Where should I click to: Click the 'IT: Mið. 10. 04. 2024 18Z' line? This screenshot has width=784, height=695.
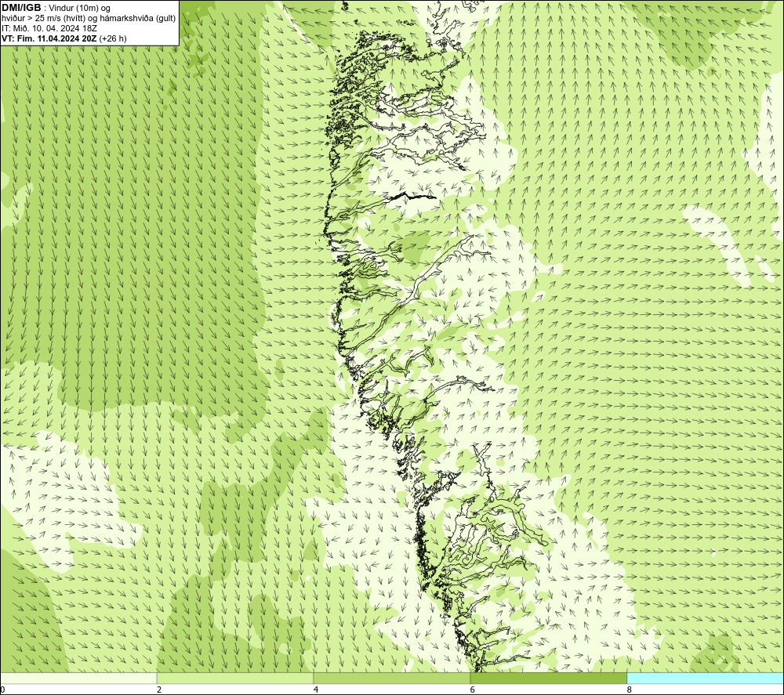pos(49,28)
